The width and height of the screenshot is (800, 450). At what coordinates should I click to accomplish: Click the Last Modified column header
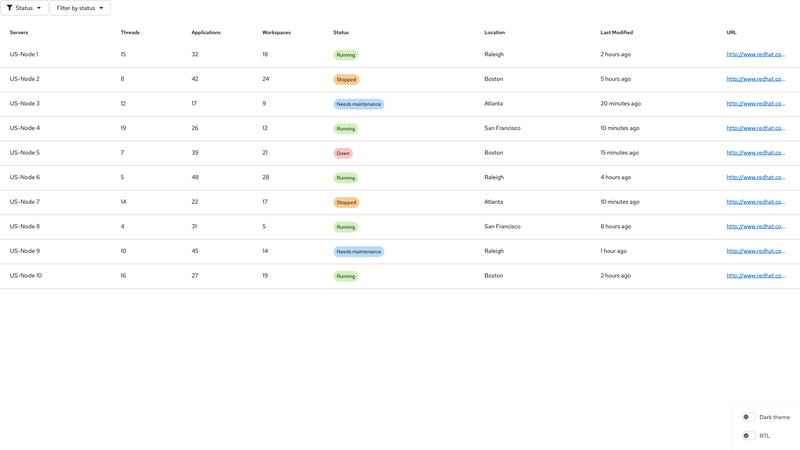616,33
